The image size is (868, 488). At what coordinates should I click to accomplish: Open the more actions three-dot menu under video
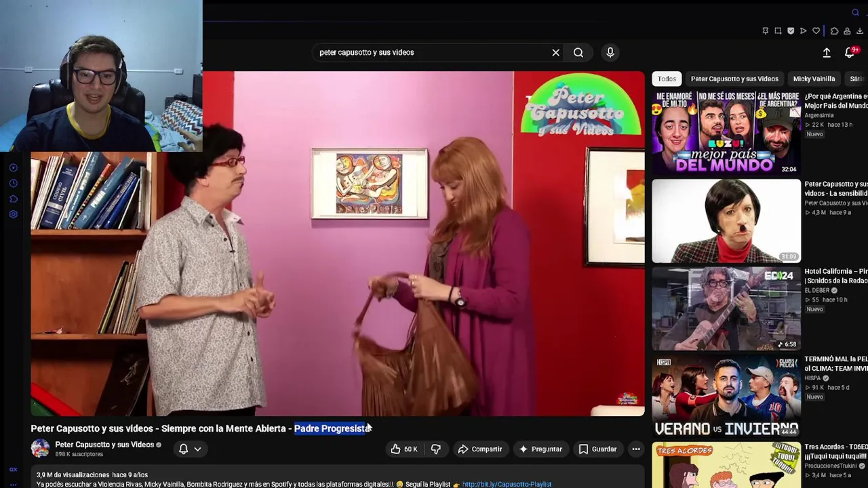click(636, 449)
